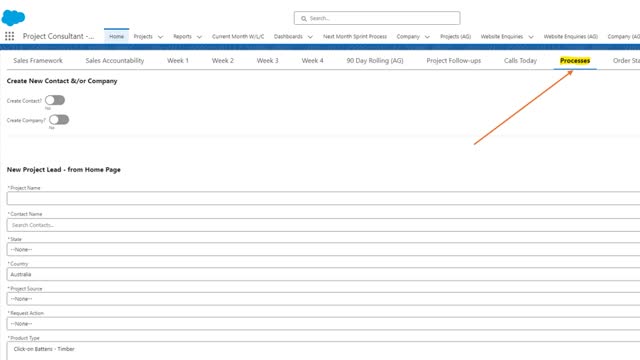
Task: Toggle the Create Contact switch
Action: (x=55, y=100)
